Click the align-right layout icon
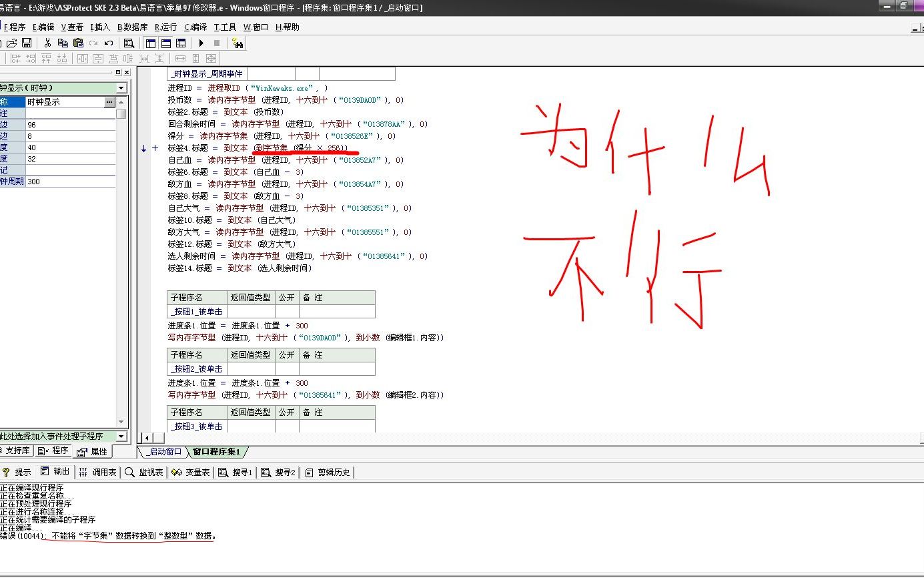The height and width of the screenshot is (578, 924). click(31, 59)
